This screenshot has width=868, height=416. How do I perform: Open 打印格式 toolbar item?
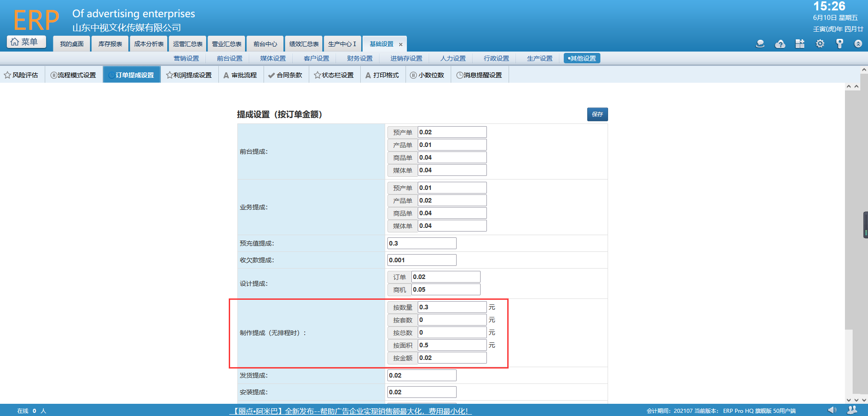pos(382,75)
